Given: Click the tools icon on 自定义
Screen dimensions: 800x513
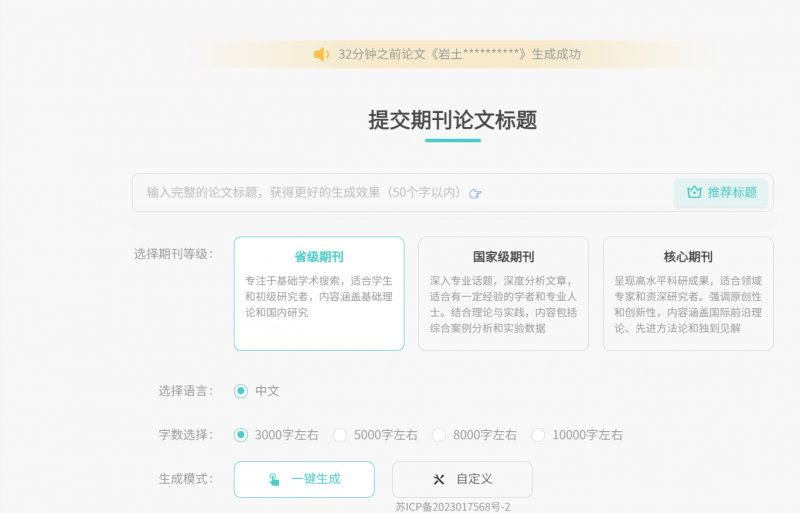Looking at the screenshot, I should [439, 479].
